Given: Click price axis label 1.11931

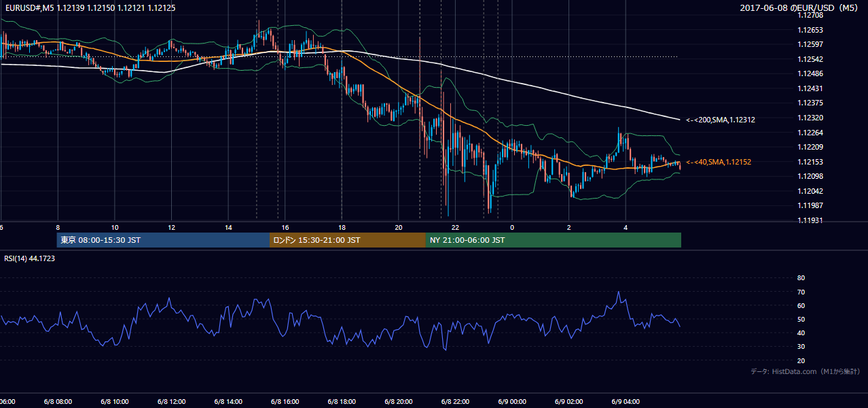Looking at the screenshot, I should coord(810,220).
